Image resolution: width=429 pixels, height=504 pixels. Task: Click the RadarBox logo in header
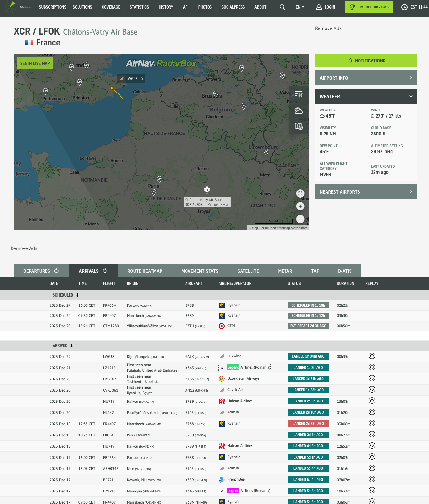17,7
